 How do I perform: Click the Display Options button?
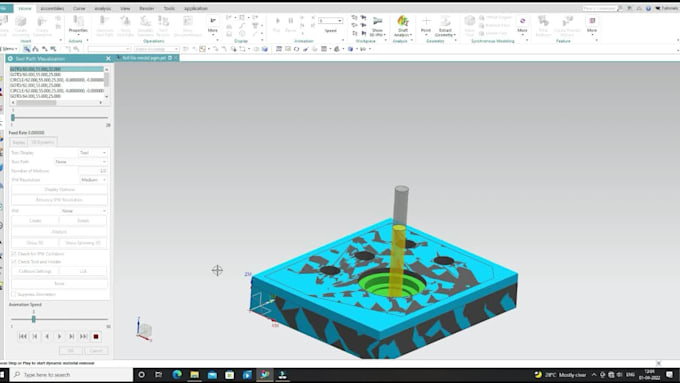point(59,190)
